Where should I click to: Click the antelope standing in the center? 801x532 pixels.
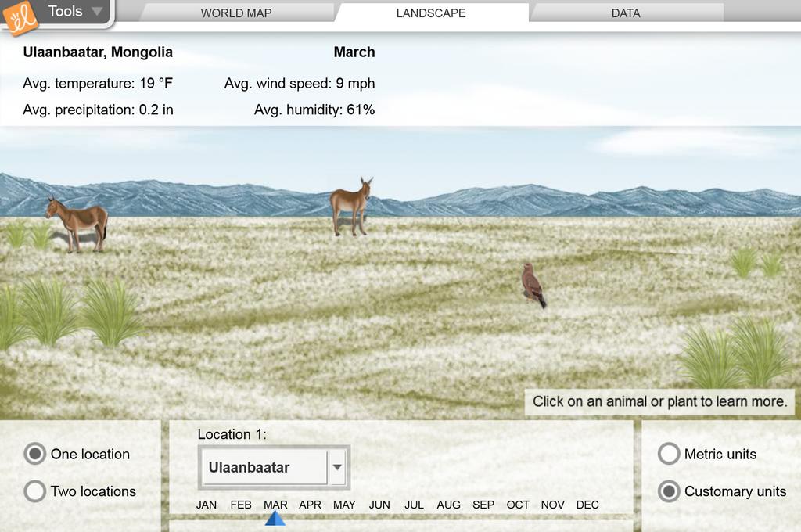[x=350, y=207]
